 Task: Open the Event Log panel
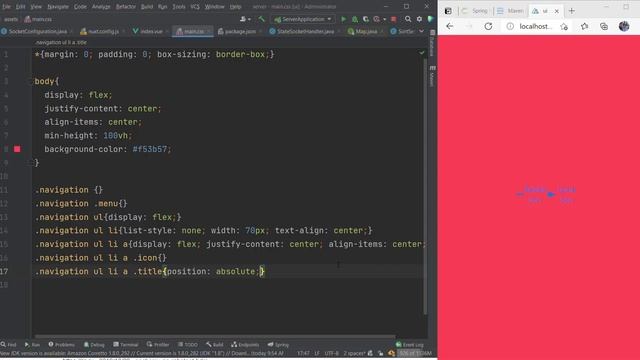coord(410,344)
